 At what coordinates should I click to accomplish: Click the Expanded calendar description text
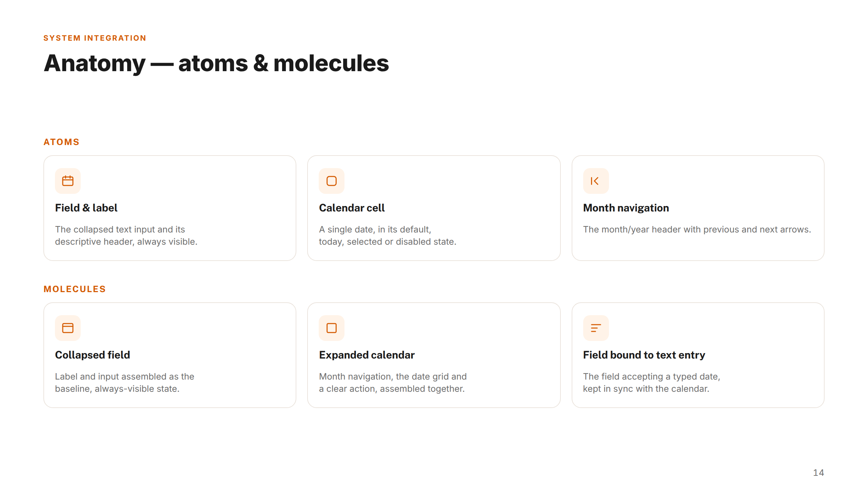click(x=393, y=383)
